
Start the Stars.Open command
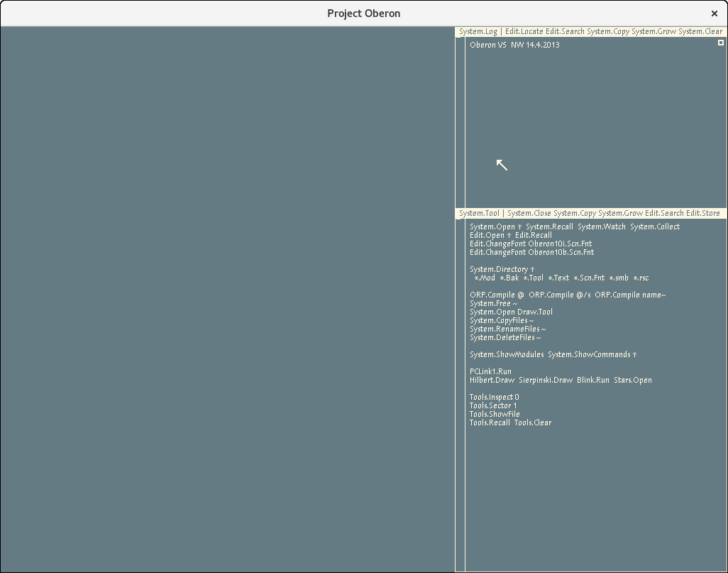tap(632, 380)
